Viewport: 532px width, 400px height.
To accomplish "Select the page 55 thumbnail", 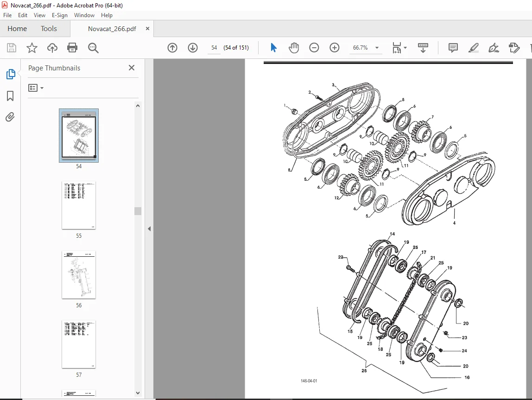I will (79, 205).
